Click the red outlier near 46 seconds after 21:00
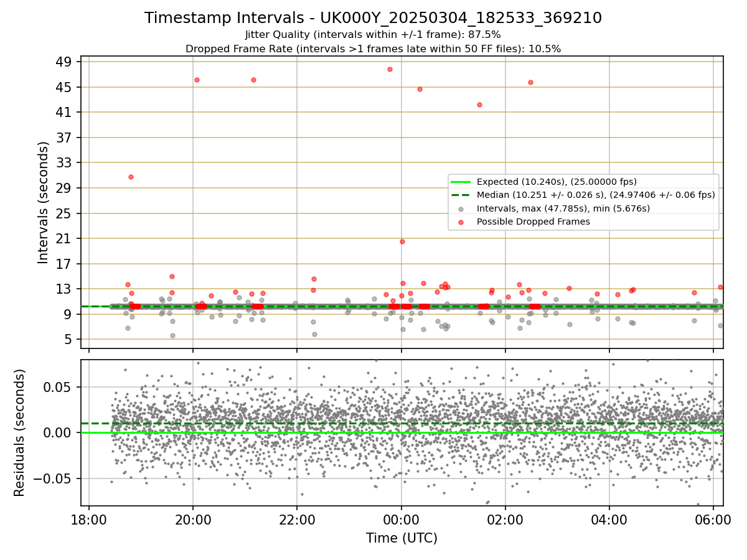This screenshot has width=747, height=560. tap(253, 80)
